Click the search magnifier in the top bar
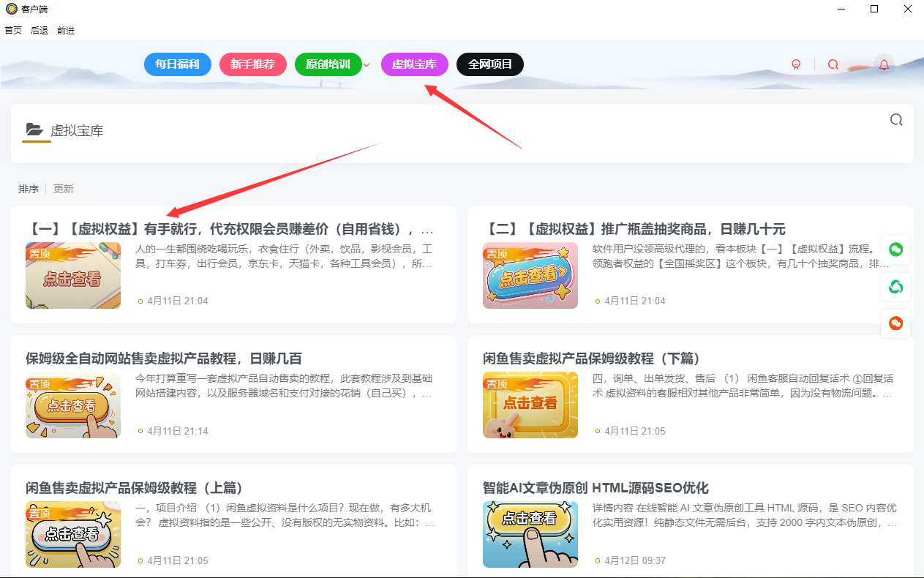The width and height of the screenshot is (924, 578). click(x=833, y=64)
